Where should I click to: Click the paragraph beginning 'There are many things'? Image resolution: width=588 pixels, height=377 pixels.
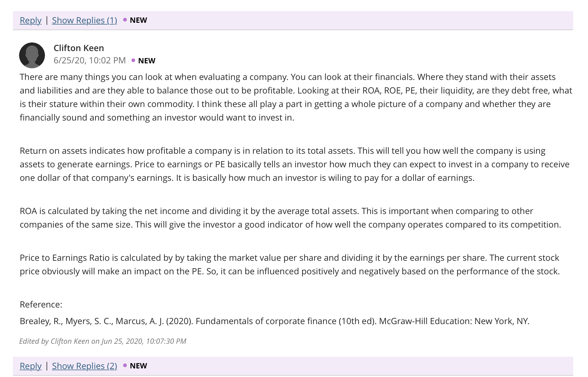tap(296, 97)
